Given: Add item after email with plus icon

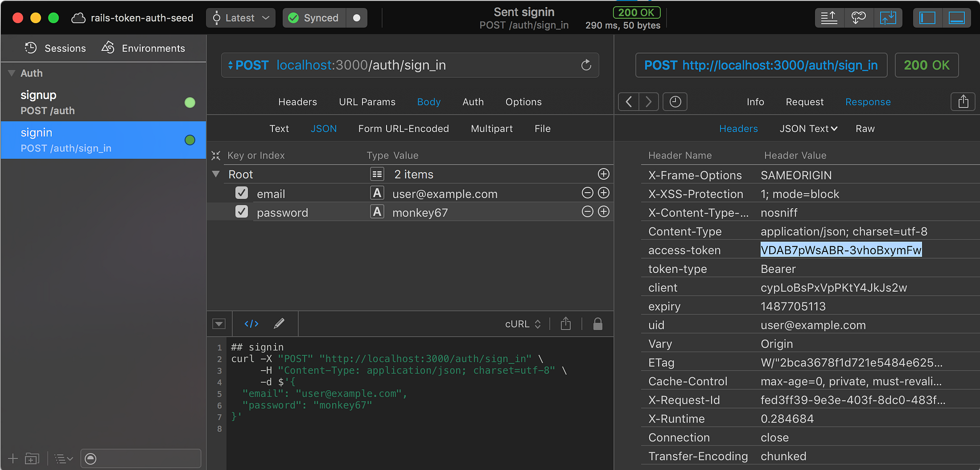Looking at the screenshot, I should [x=604, y=193].
